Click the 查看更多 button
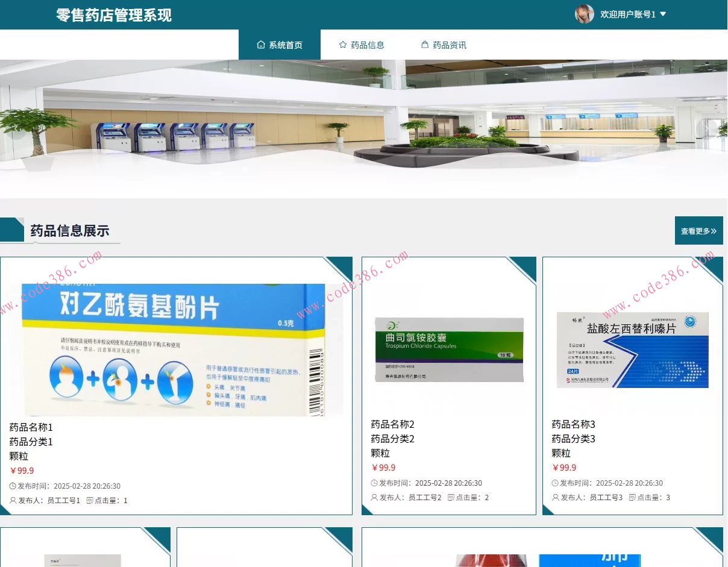Viewport: 728px width, 567px height. [698, 230]
